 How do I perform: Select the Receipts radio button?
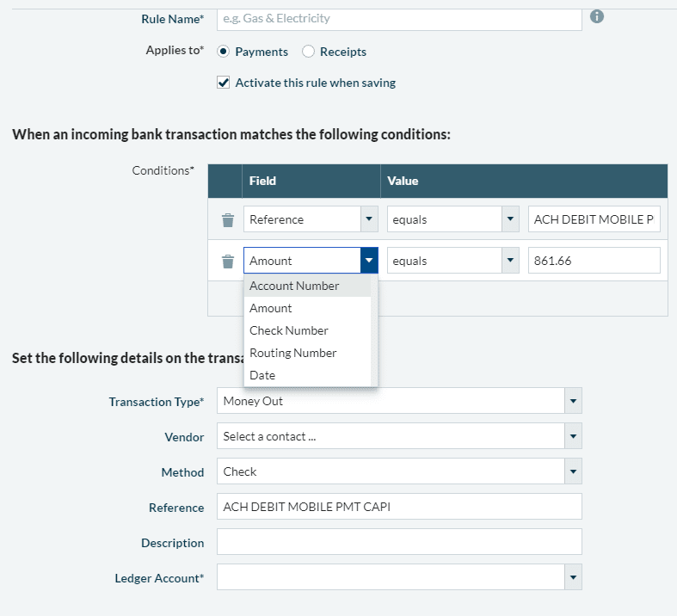(x=308, y=52)
